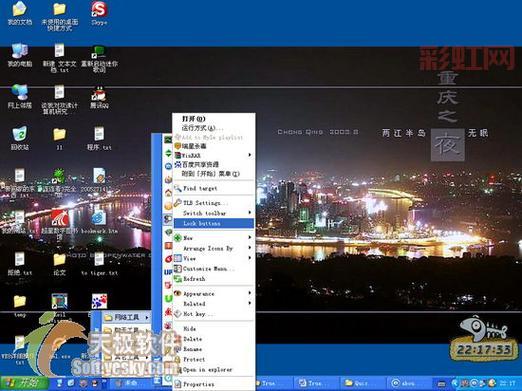Open TLB Settings key icon
The width and height of the screenshot is (522, 391).
click(x=178, y=203)
